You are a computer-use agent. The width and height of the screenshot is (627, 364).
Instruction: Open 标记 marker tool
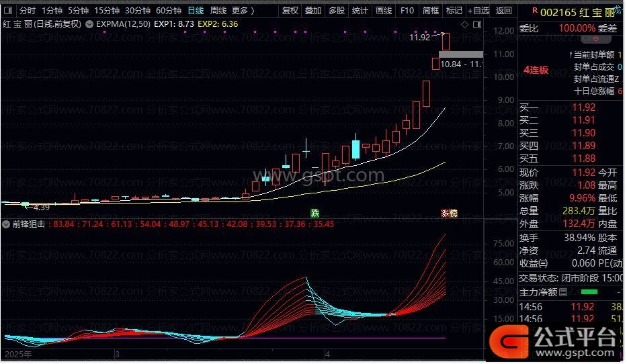coord(454,11)
